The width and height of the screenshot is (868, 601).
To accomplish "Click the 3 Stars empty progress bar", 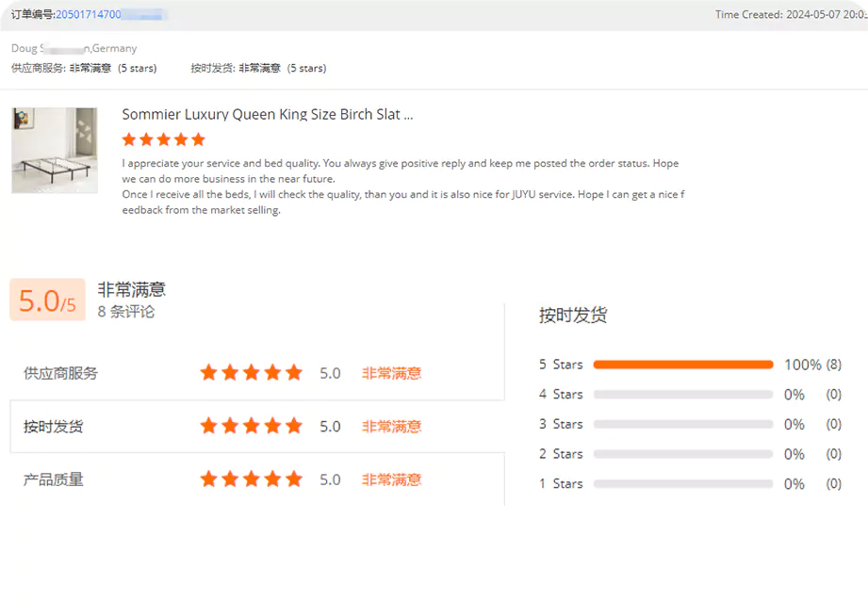I will point(683,424).
